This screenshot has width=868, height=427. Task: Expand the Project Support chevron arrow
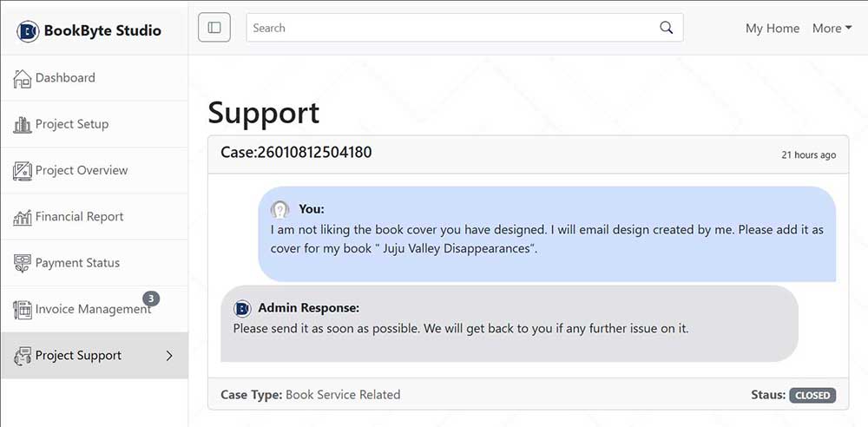pos(169,356)
